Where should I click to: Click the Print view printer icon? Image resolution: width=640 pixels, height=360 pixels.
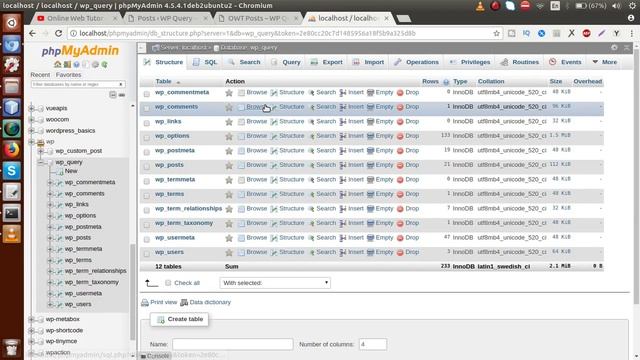(144, 302)
